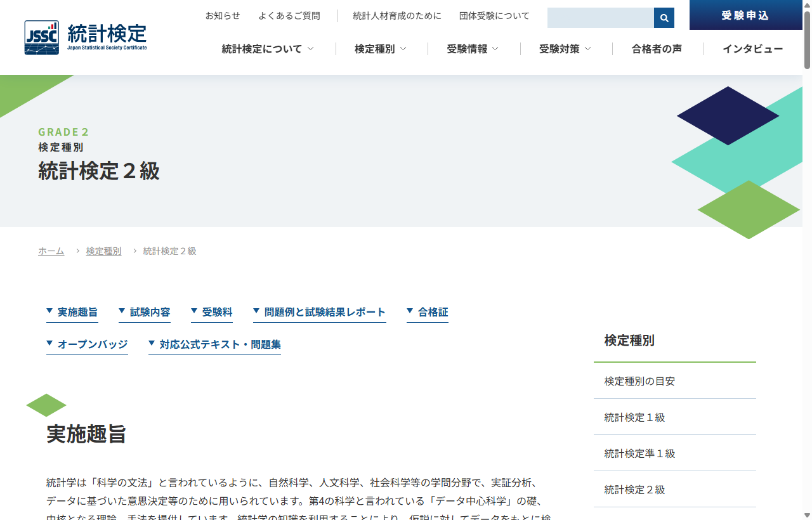Screen dimensions: 812x520
Task: Open よくあるご質問 link
Action: [289, 16]
